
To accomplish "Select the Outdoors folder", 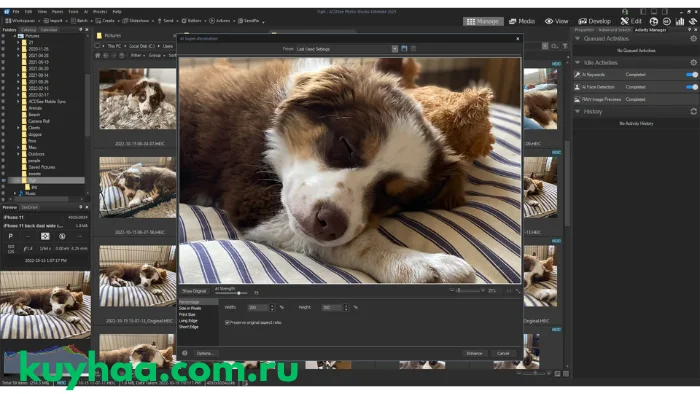I will click(x=36, y=154).
